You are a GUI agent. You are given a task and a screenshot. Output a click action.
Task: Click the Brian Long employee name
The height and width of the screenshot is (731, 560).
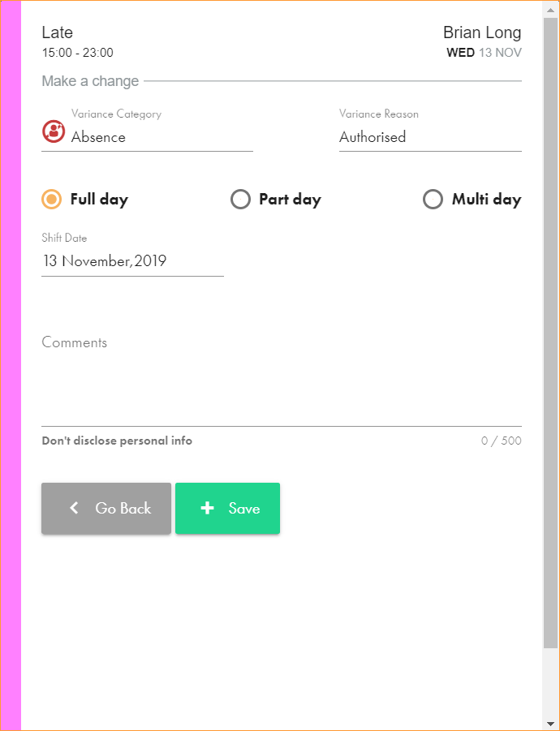(x=482, y=32)
